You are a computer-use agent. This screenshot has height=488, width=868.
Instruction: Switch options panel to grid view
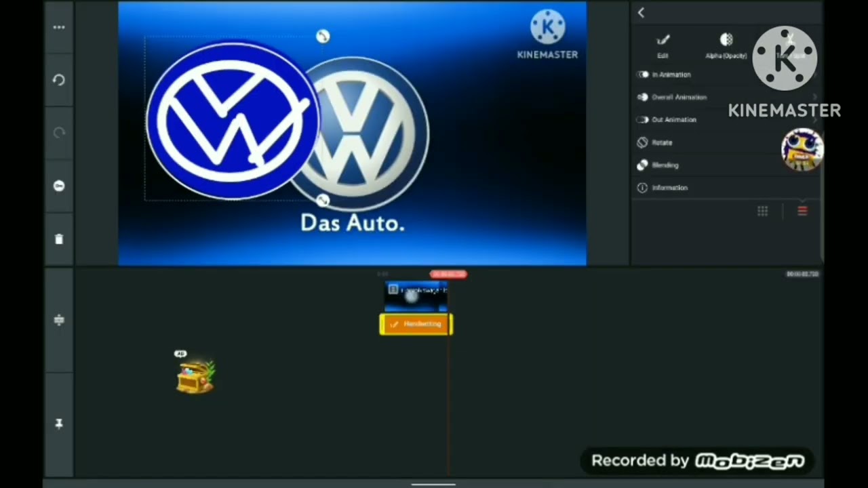coord(763,211)
